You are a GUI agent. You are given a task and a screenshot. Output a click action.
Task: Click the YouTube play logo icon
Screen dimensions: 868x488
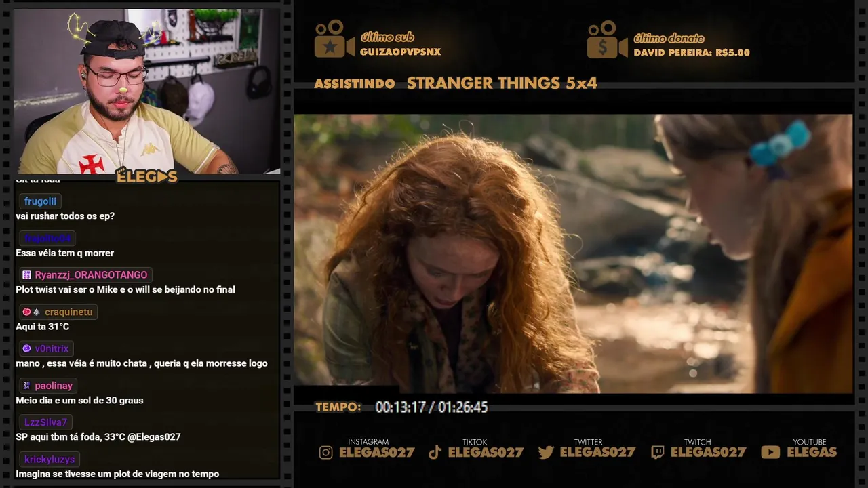[x=770, y=452]
